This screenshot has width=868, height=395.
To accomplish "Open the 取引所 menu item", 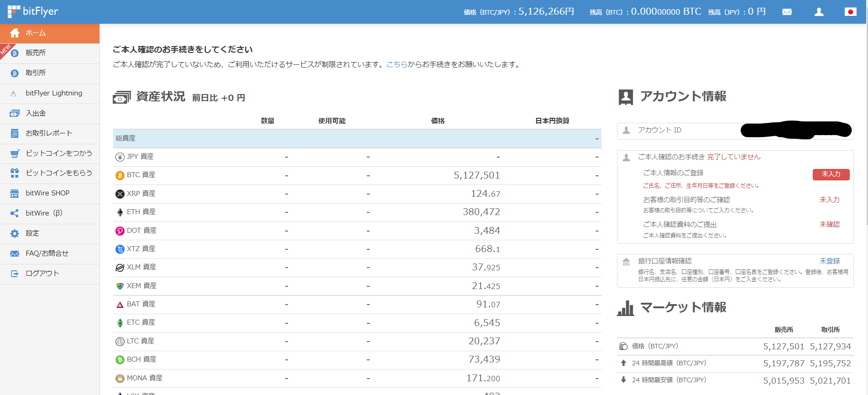I will tap(50, 74).
